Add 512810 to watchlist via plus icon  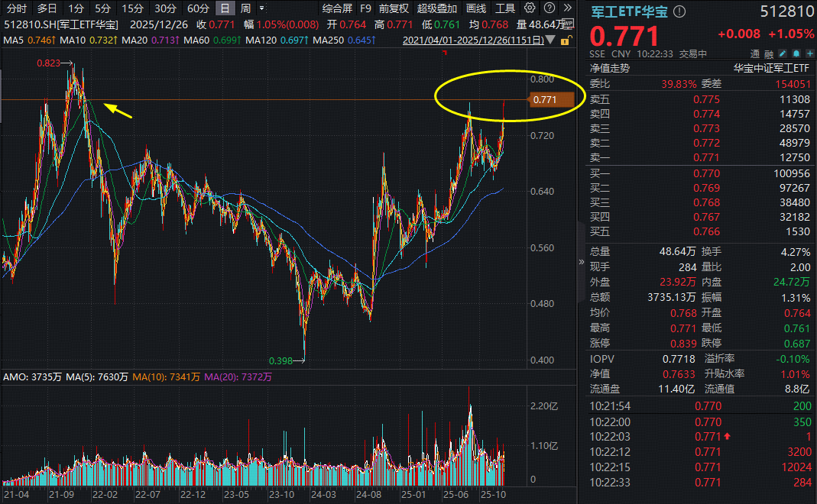click(x=811, y=53)
